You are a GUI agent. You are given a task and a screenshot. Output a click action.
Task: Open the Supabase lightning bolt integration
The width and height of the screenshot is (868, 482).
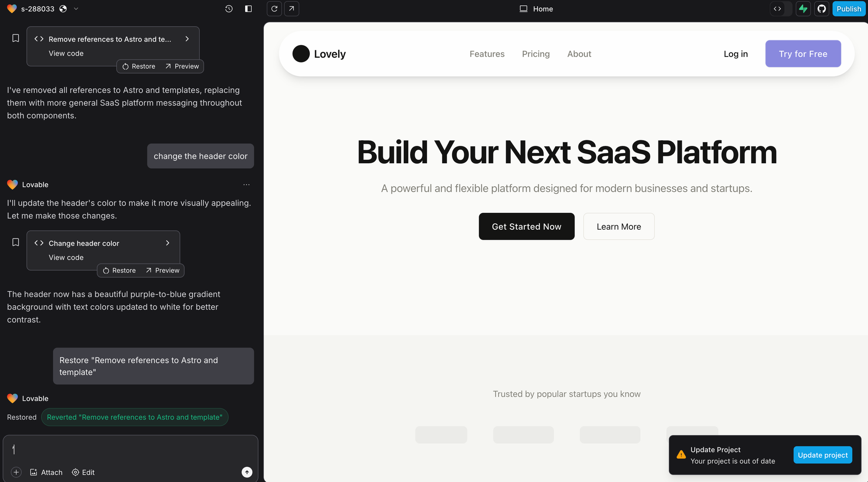tap(803, 9)
